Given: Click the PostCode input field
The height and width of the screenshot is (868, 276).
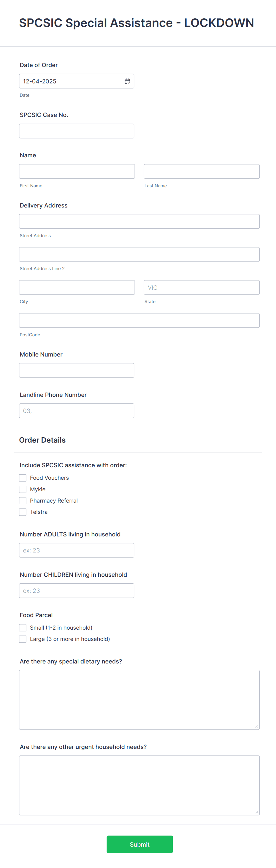Looking at the screenshot, I should pyautogui.click(x=139, y=320).
